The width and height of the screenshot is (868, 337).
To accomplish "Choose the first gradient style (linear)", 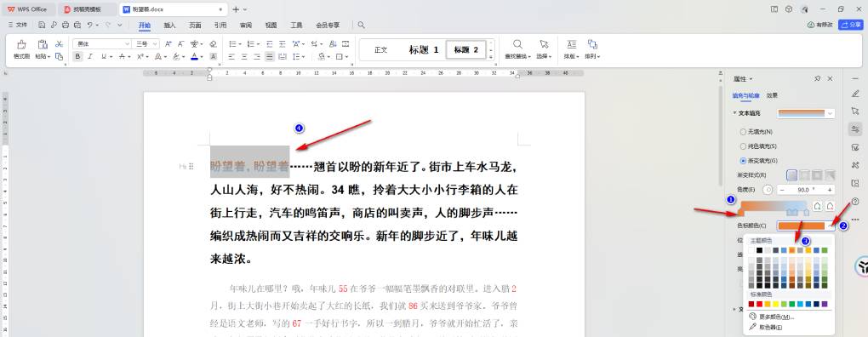I will [x=792, y=174].
